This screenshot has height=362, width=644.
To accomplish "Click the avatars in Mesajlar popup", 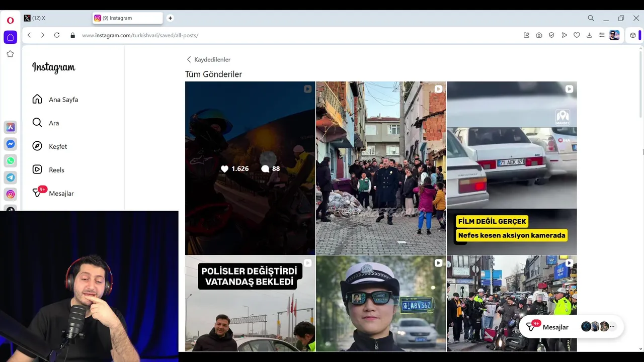I will click(x=598, y=326).
